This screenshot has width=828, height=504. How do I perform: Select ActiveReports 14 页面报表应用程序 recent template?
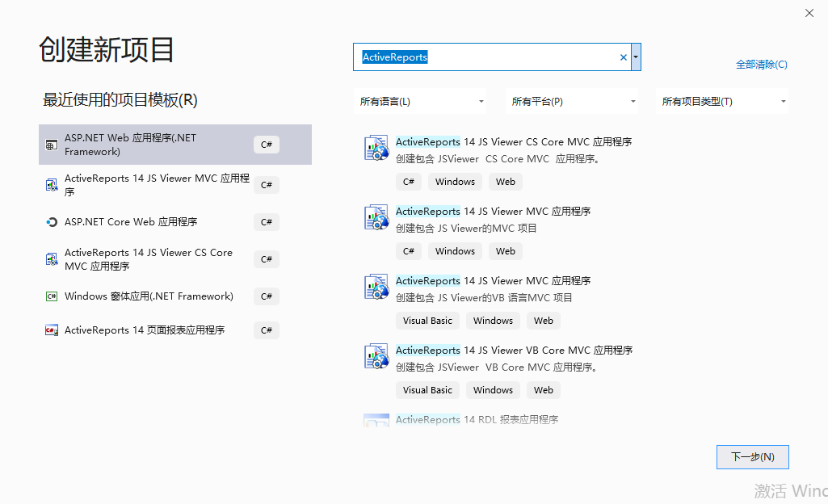pos(175,330)
